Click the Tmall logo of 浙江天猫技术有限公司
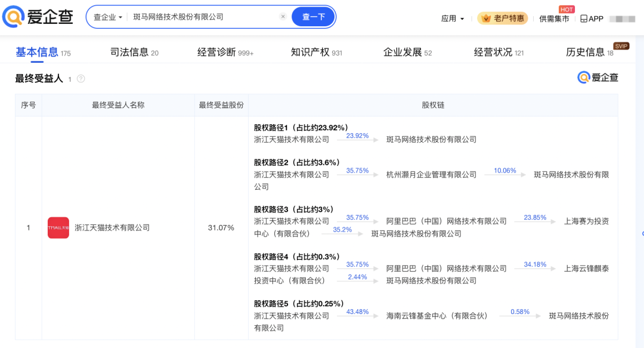Image resolution: width=644 pixels, height=348 pixels. point(58,227)
